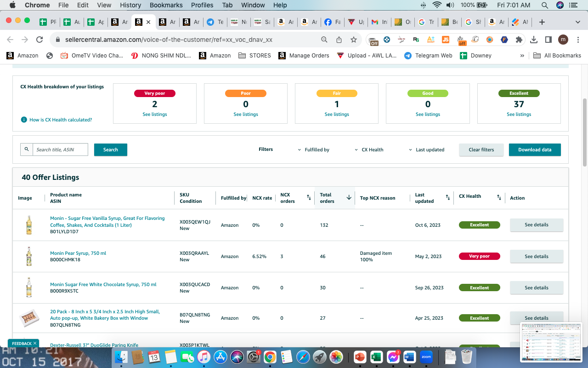This screenshot has height=368, width=588.
Task: Reload the Seller Central page
Action: pyautogui.click(x=40, y=40)
